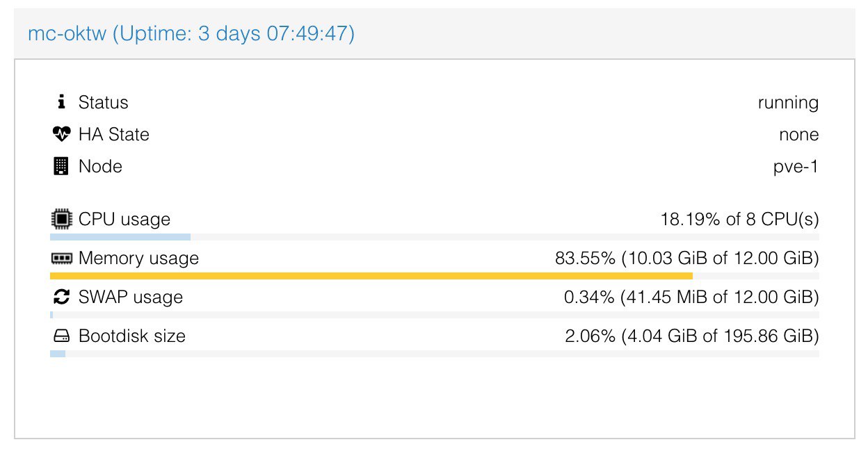Click the Status info icon
This screenshot has width=868, height=449.
[62, 102]
